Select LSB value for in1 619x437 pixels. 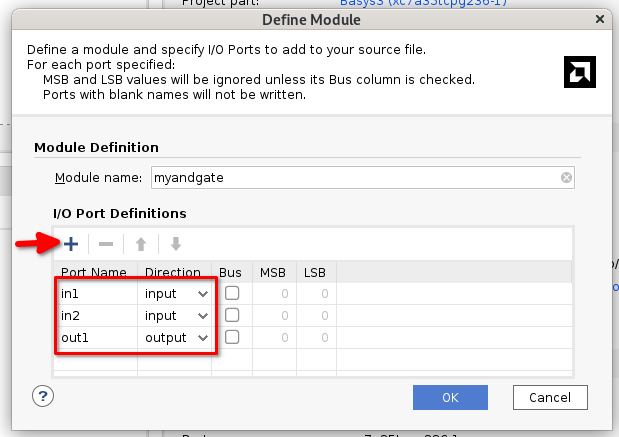click(x=316, y=294)
